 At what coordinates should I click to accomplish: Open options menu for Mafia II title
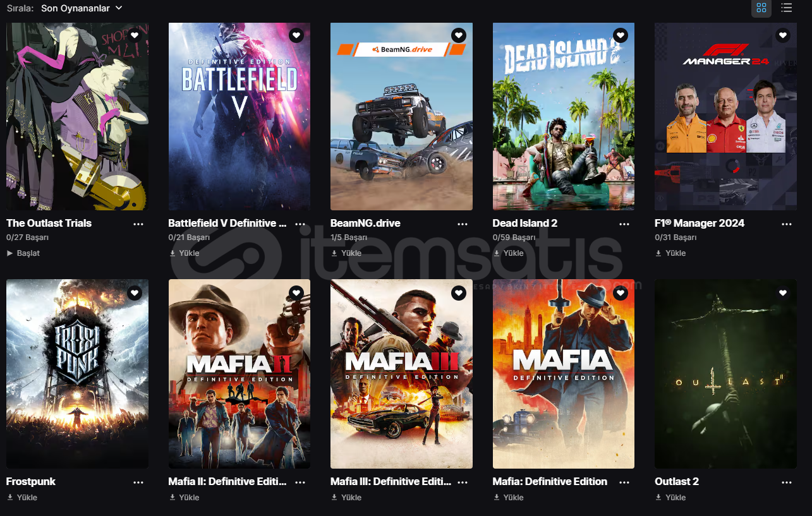[300, 483]
